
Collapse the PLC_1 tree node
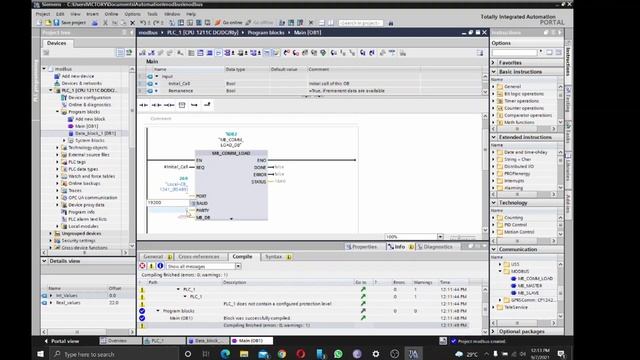click(51, 90)
